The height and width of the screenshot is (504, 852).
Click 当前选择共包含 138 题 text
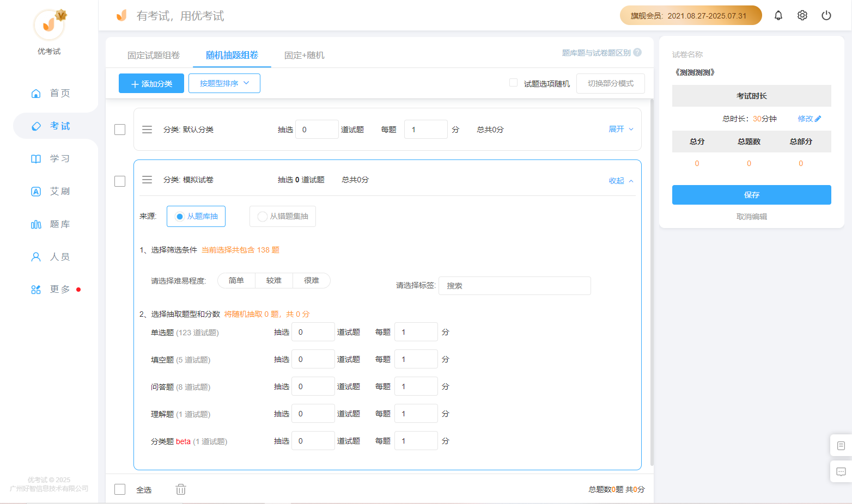pyautogui.click(x=240, y=250)
